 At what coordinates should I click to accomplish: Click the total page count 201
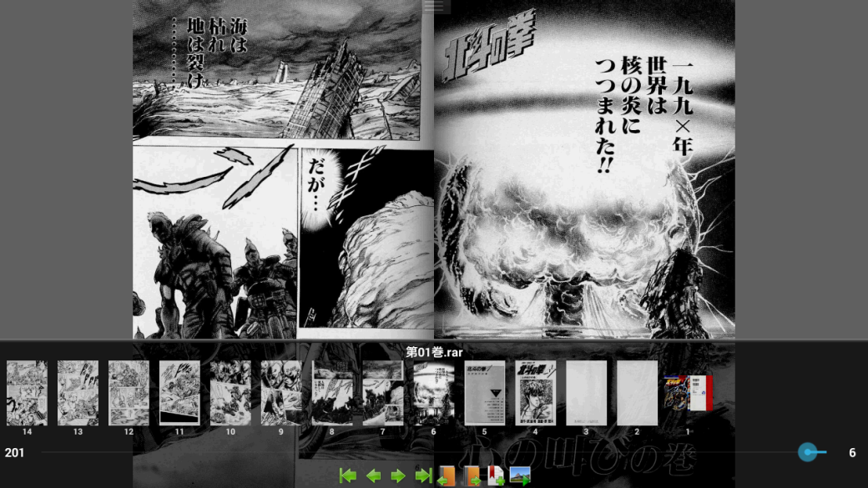(x=14, y=453)
